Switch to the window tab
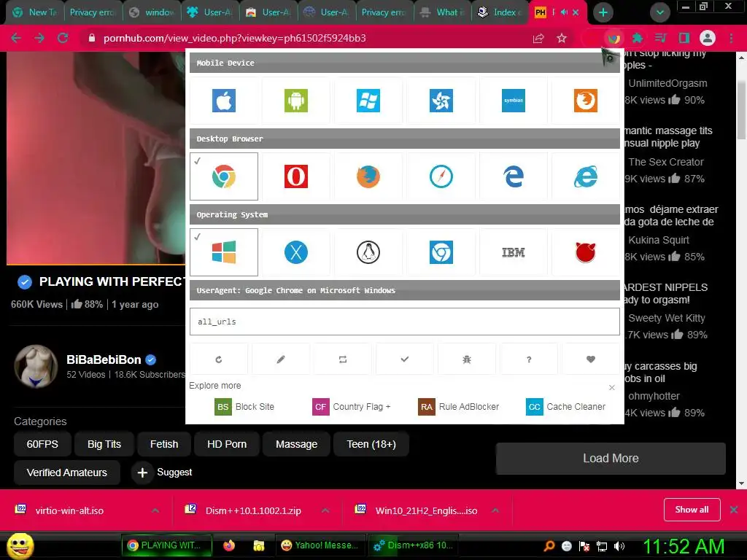This screenshot has width=747, height=560. pos(152,12)
